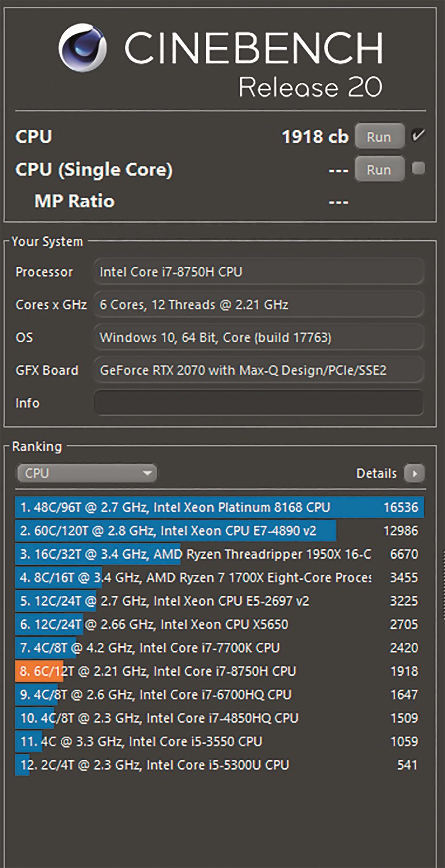Select the orange i7-8750H result row

click(219, 671)
